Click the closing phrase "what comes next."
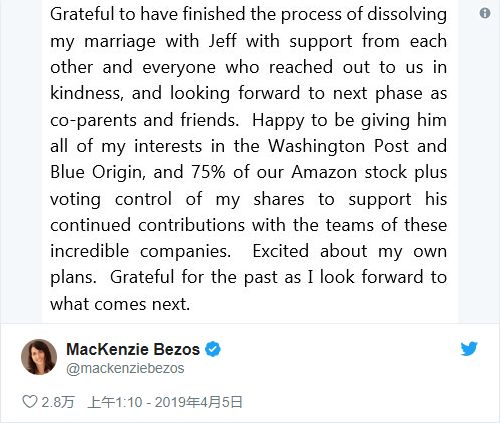Image resolution: width=501 pixels, height=423 pixels. click(x=120, y=304)
